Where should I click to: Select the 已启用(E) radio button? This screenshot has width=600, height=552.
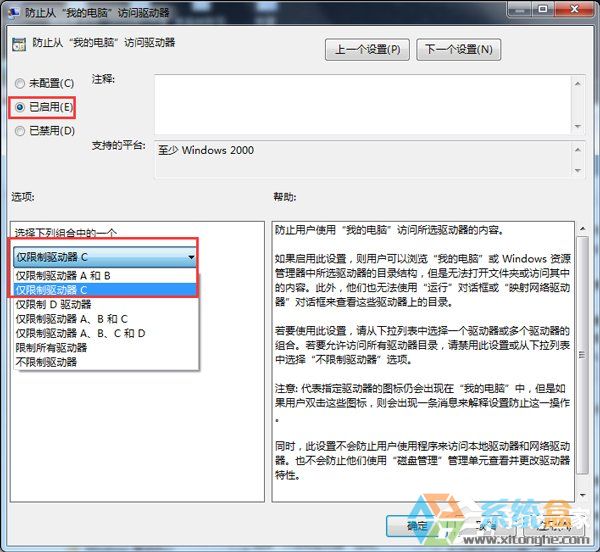coord(20,107)
